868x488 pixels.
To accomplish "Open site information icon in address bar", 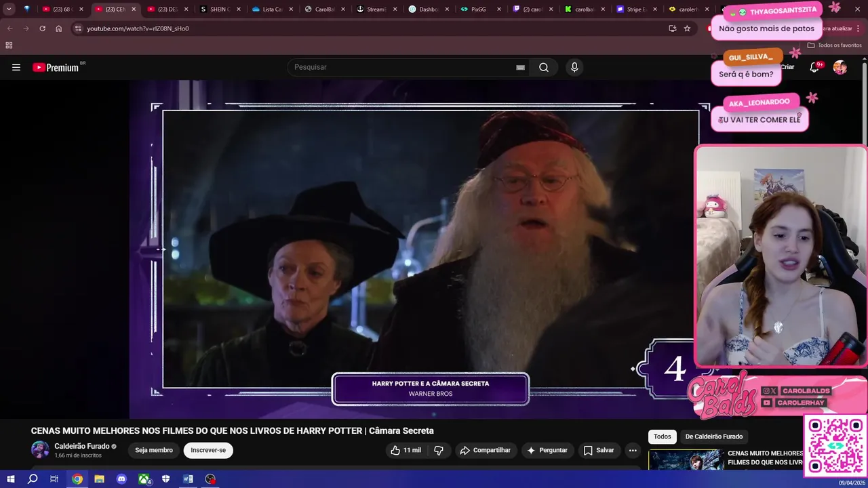I will (78, 28).
